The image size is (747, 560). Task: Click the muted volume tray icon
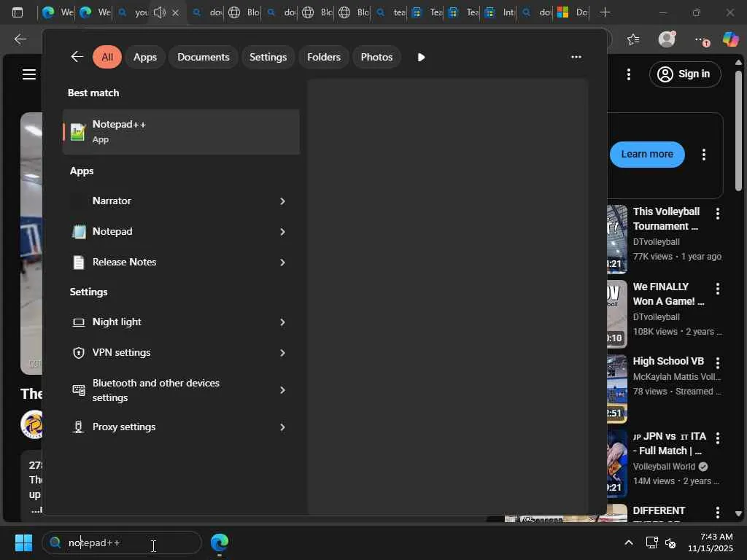coord(670,542)
